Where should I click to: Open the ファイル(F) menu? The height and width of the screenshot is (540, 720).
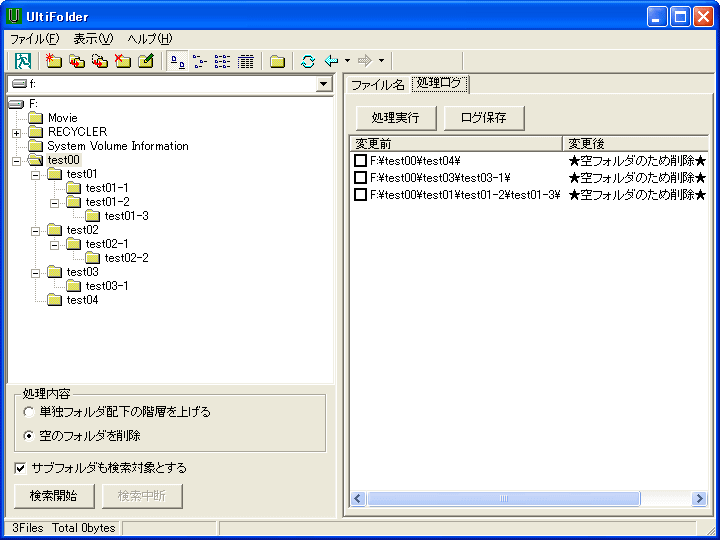[35, 38]
